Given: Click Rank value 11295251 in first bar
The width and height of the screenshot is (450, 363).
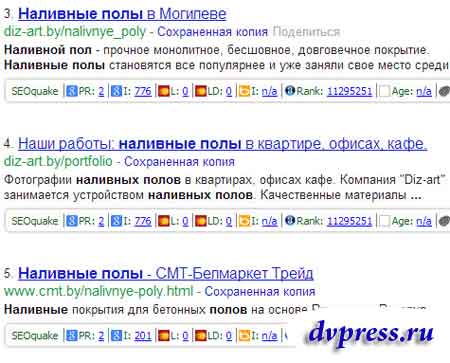Looking at the screenshot, I should pyautogui.click(x=349, y=91).
